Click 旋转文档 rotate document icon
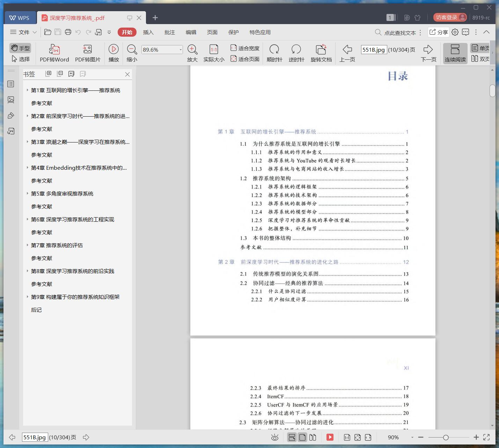This screenshot has height=448, width=499. coord(321,49)
